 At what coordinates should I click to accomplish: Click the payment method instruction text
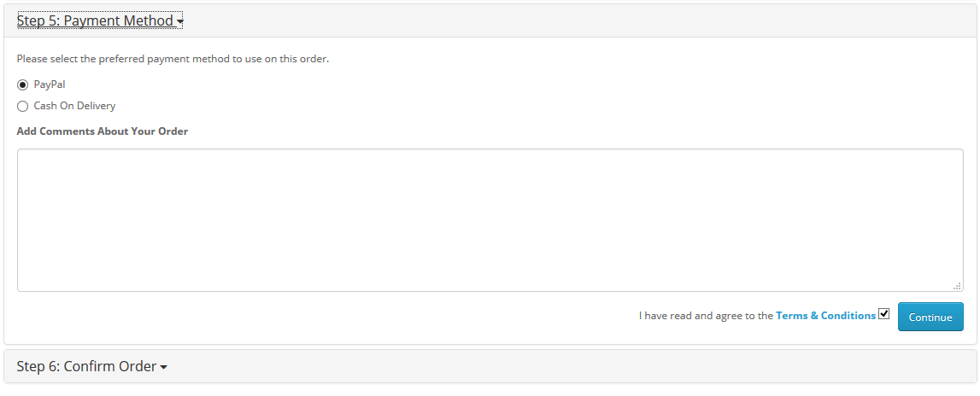click(x=173, y=59)
